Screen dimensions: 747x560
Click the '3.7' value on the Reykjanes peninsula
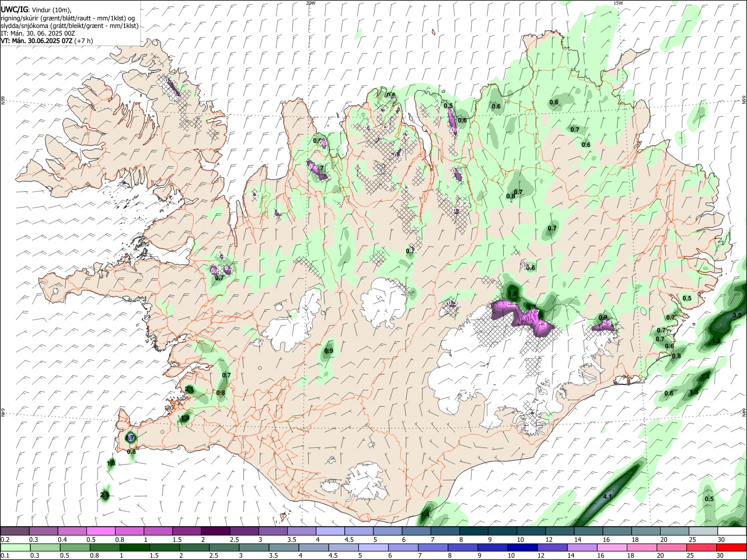[131, 437]
